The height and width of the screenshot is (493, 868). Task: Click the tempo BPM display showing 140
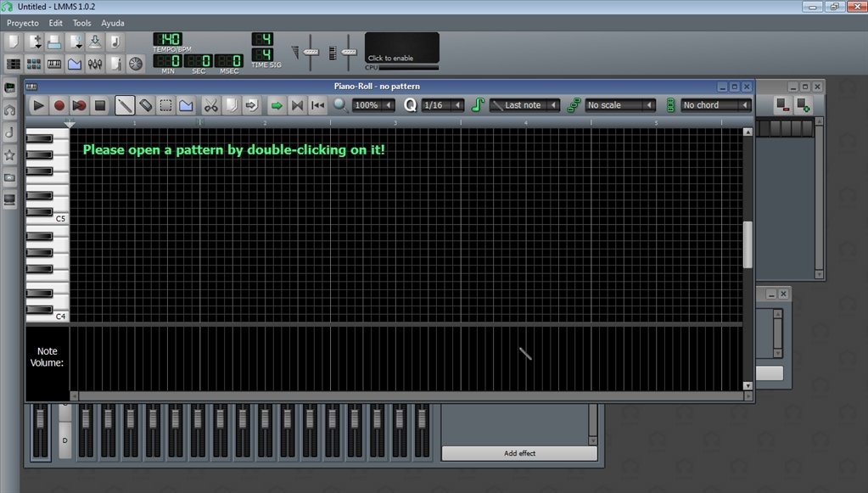[x=168, y=39]
